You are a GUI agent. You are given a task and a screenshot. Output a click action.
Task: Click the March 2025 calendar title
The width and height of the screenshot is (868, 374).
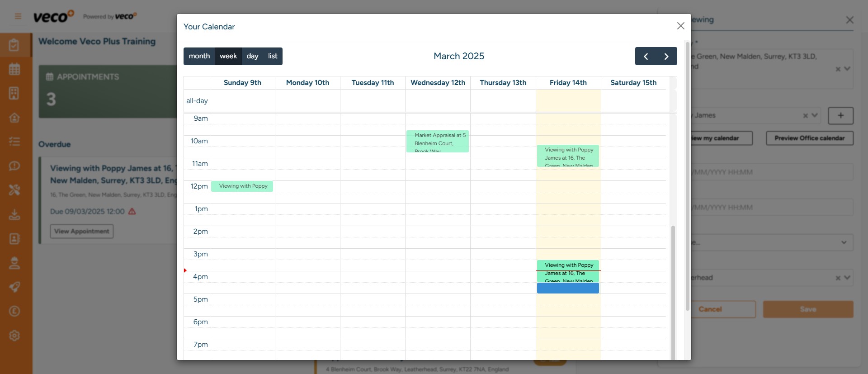[459, 56]
